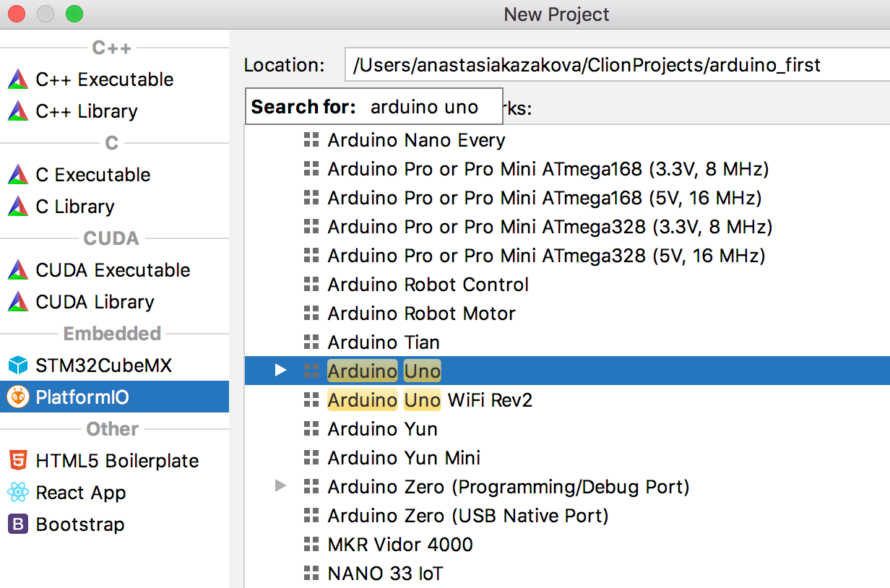Click the grid icon beside Arduino Tian
Viewport: 890px width, 588px height.
311,342
